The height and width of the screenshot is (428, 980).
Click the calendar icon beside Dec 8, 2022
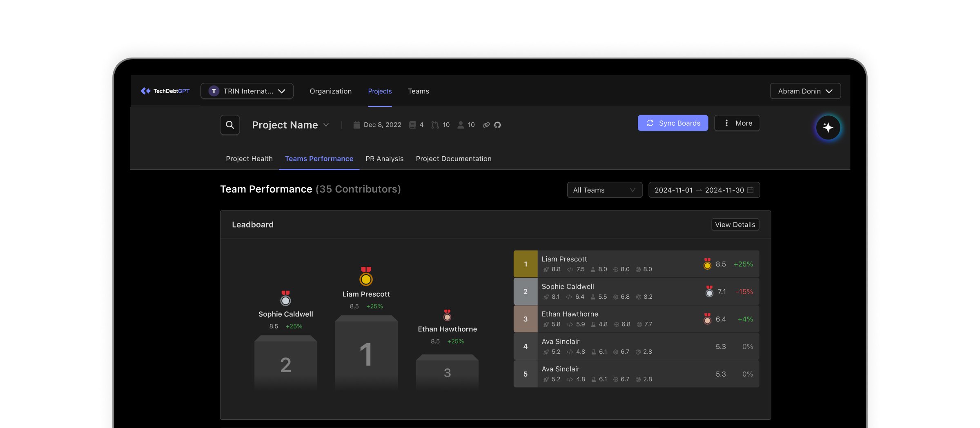click(356, 125)
